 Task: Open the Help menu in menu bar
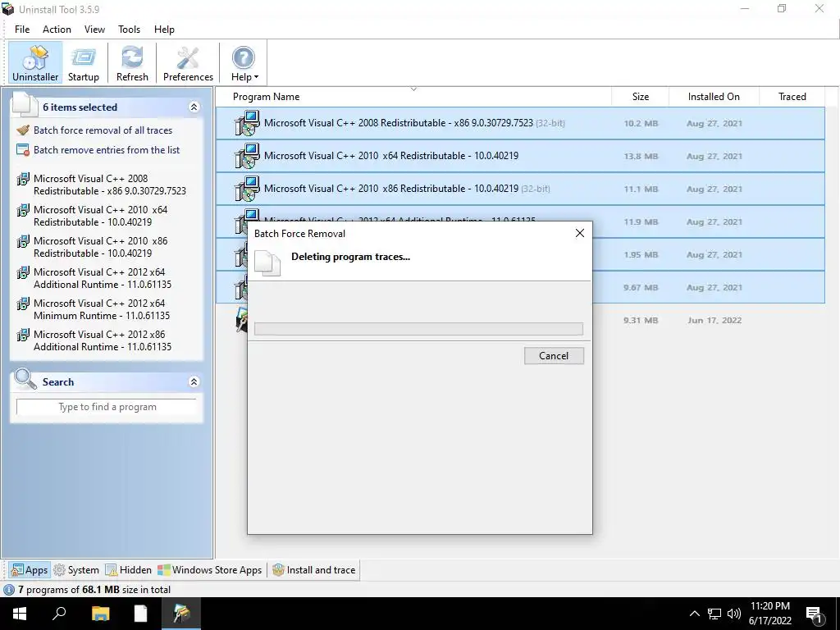(164, 30)
